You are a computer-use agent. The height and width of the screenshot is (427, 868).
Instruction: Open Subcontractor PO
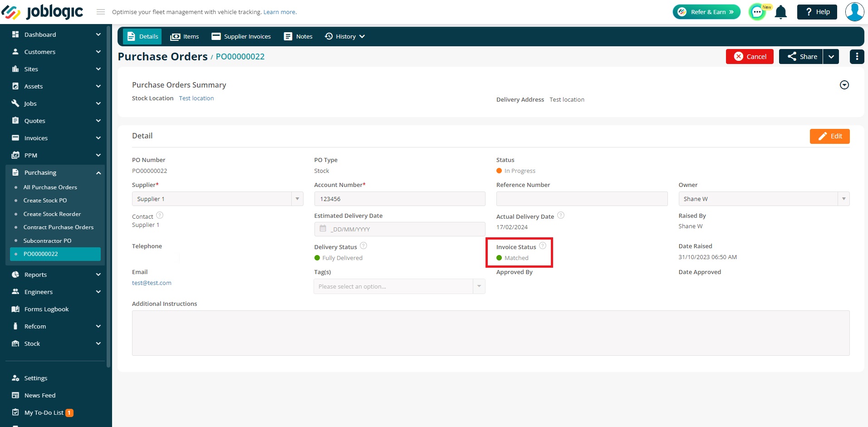point(47,240)
